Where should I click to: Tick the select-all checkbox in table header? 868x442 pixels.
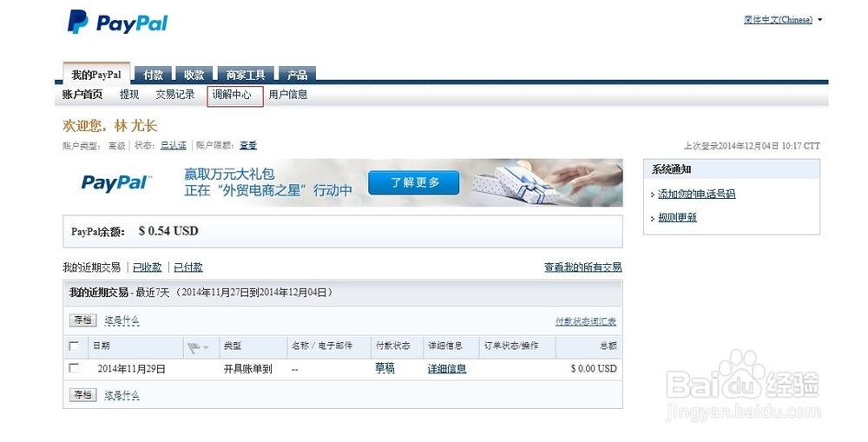(x=74, y=346)
